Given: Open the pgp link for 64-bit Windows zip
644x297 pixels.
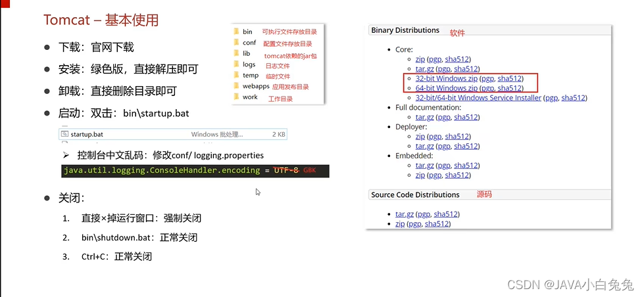Looking at the screenshot, I should coord(487,89).
